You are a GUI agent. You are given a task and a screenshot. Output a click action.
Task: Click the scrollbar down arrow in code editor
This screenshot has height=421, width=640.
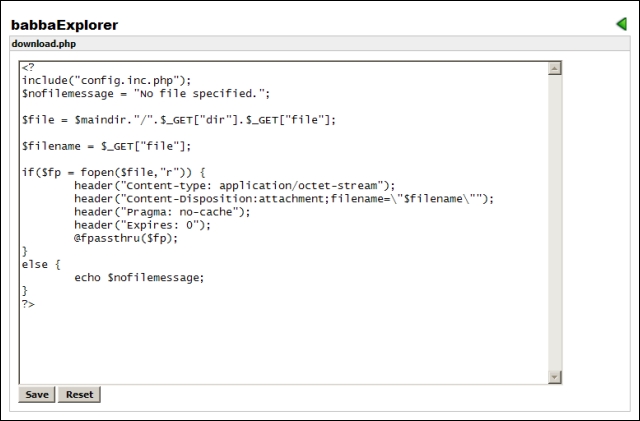555,376
